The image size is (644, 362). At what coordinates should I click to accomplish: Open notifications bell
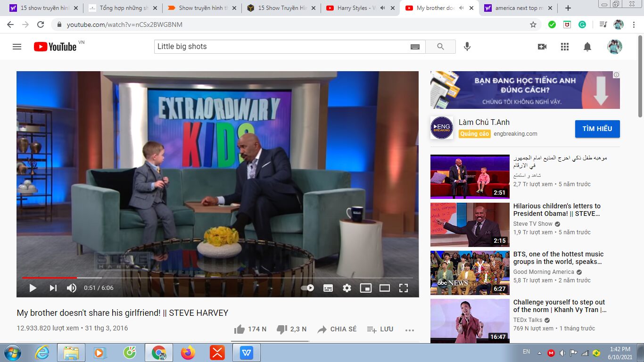tap(587, 47)
